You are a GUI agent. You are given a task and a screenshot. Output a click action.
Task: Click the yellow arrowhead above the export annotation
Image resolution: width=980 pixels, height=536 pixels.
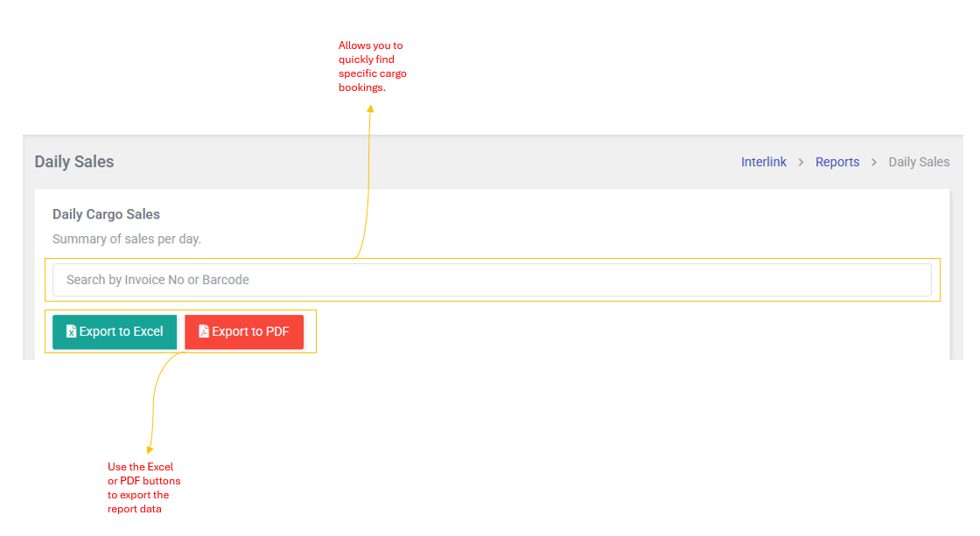click(150, 449)
